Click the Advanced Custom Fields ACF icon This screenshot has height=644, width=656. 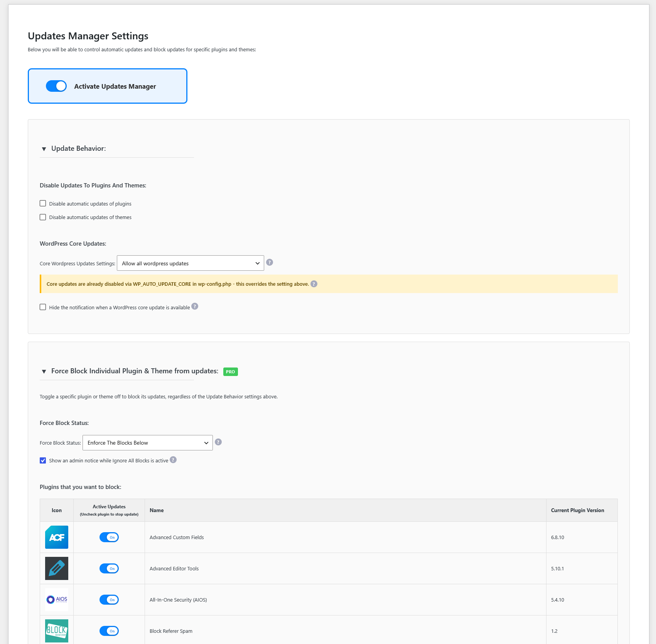(x=57, y=537)
